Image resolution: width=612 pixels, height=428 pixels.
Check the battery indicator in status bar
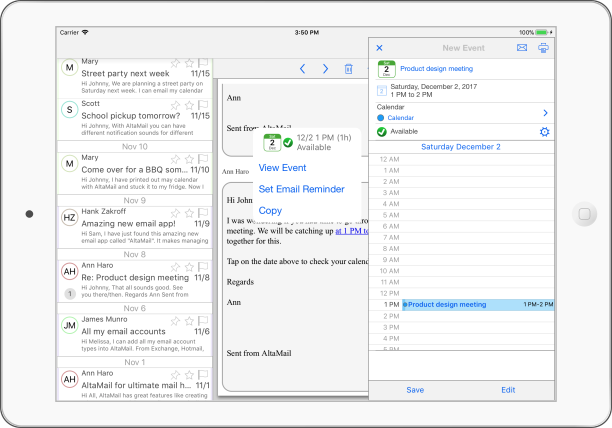542,32
